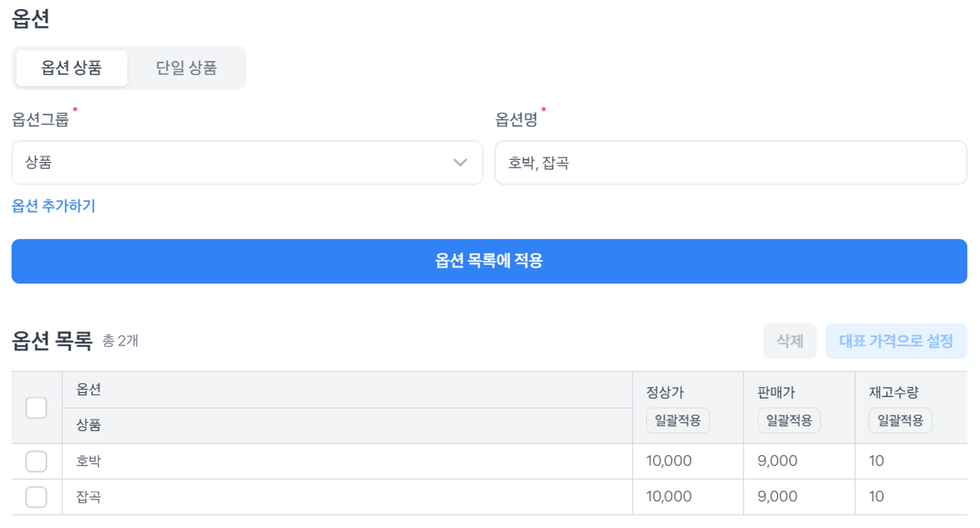Click 대표 가격으로 설정 button
This screenshot has width=980, height=528.
coord(896,341)
